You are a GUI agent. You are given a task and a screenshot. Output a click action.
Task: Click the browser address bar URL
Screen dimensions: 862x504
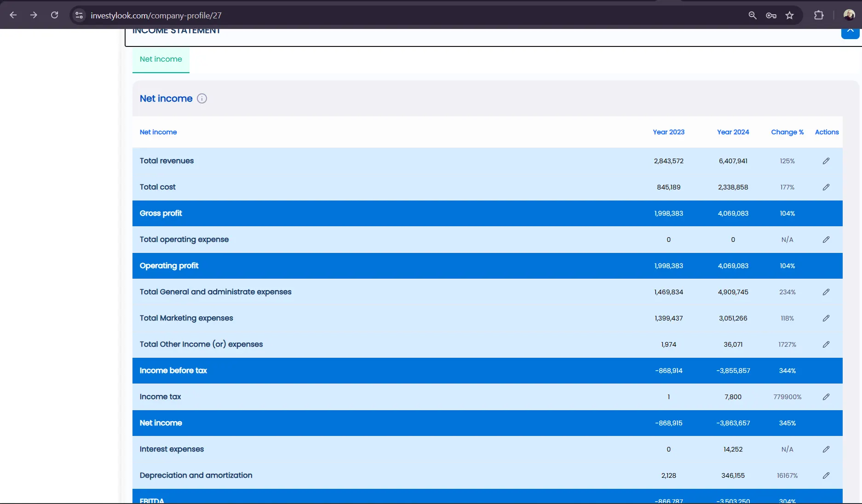tap(156, 15)
